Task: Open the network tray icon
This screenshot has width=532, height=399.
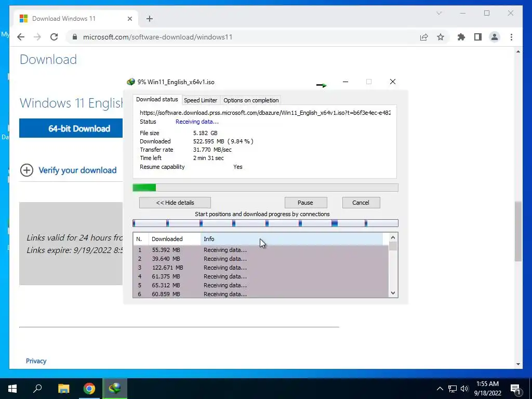Action: (453, 389)
